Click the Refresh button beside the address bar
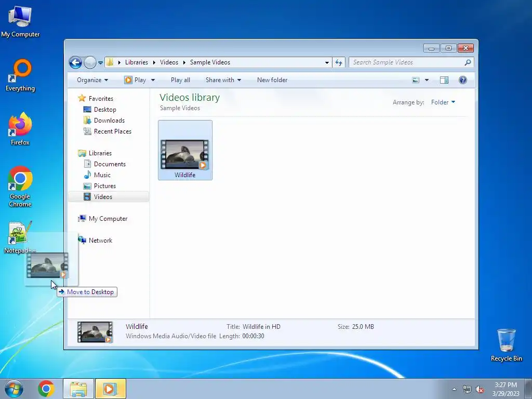The height and width of the screenshot is (399, 532). pyautogui.click(x=339, y=62)
